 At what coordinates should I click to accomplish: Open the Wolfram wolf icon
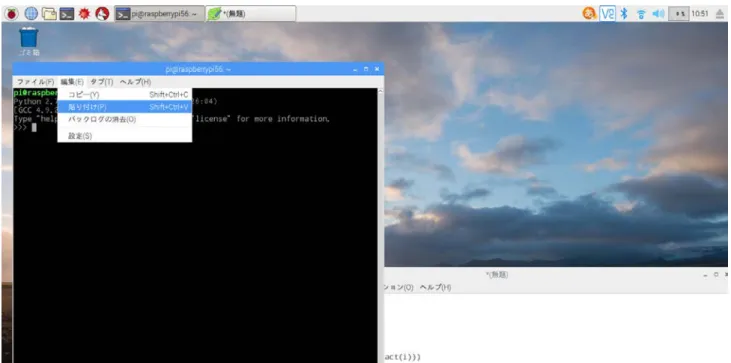pos(102,14)
